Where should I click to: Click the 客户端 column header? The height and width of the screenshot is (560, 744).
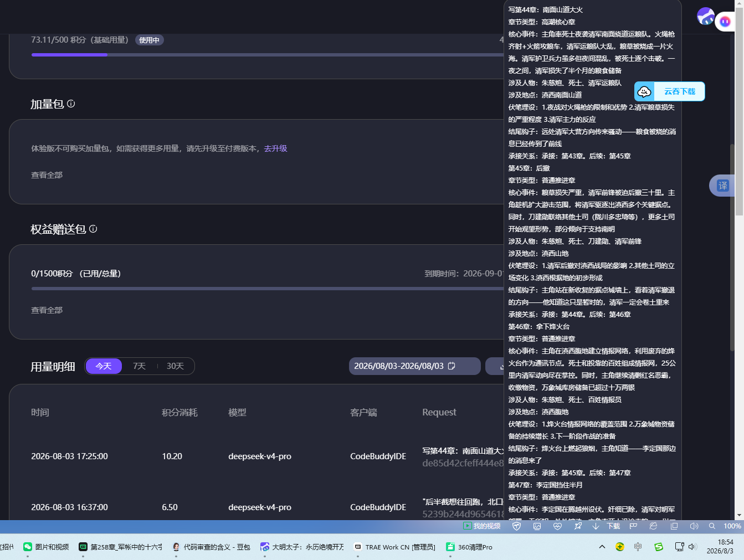pos(363,413)
